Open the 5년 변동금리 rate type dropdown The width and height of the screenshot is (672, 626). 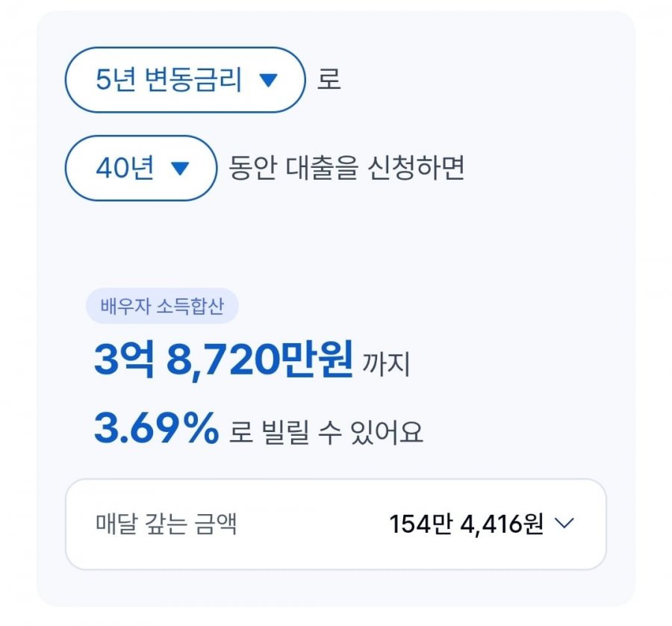pos(185,80)
